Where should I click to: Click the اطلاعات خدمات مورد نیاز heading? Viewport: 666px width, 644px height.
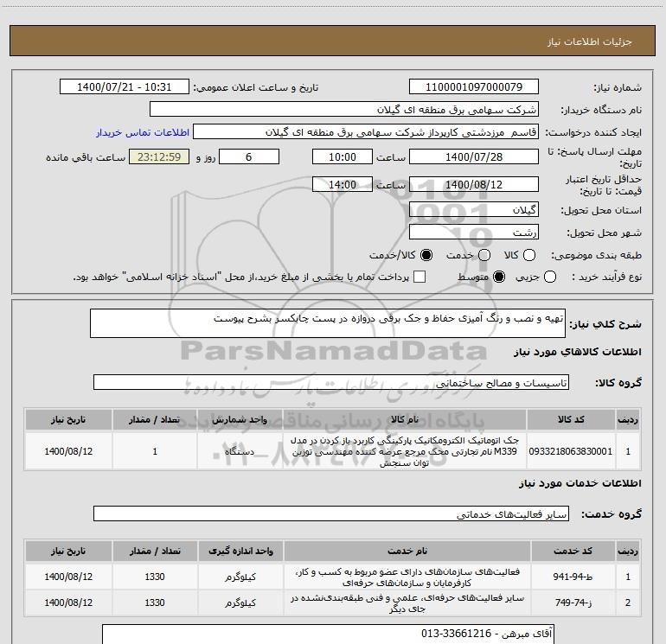580,483
